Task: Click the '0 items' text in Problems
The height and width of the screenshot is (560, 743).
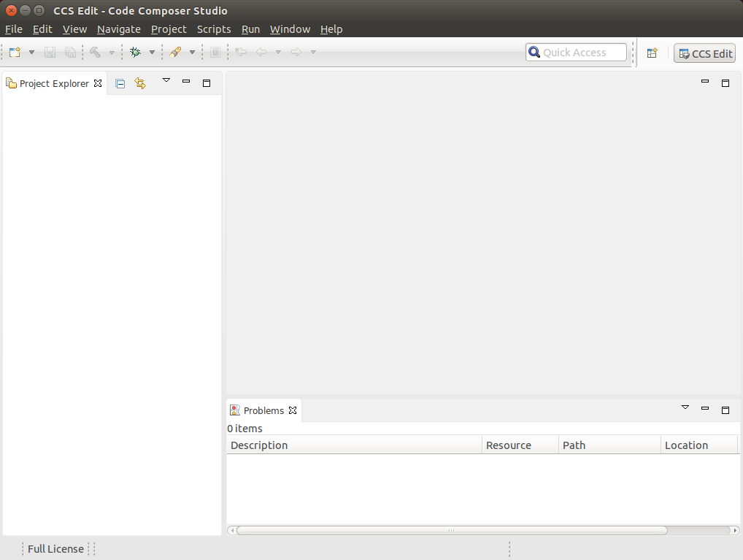Action: [x=245, y=429]
